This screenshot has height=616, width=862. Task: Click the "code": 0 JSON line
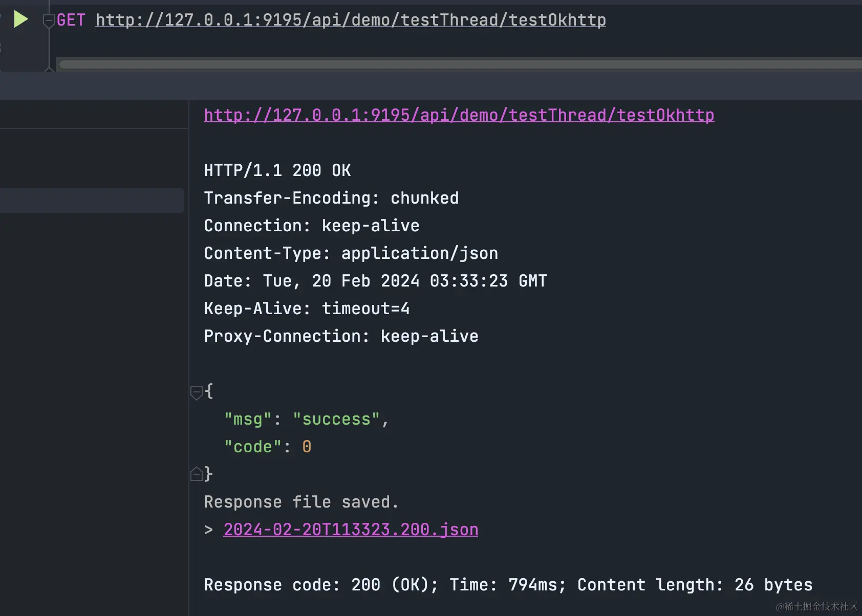tap(268, 447)
